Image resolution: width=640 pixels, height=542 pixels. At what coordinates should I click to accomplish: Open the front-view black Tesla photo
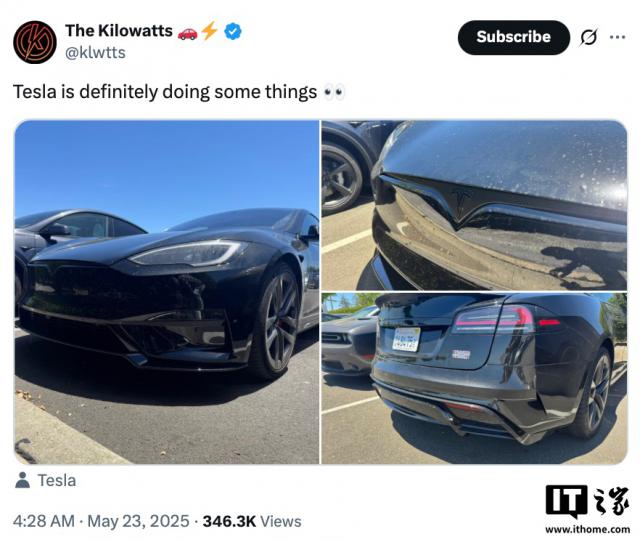tap(167, 291)
